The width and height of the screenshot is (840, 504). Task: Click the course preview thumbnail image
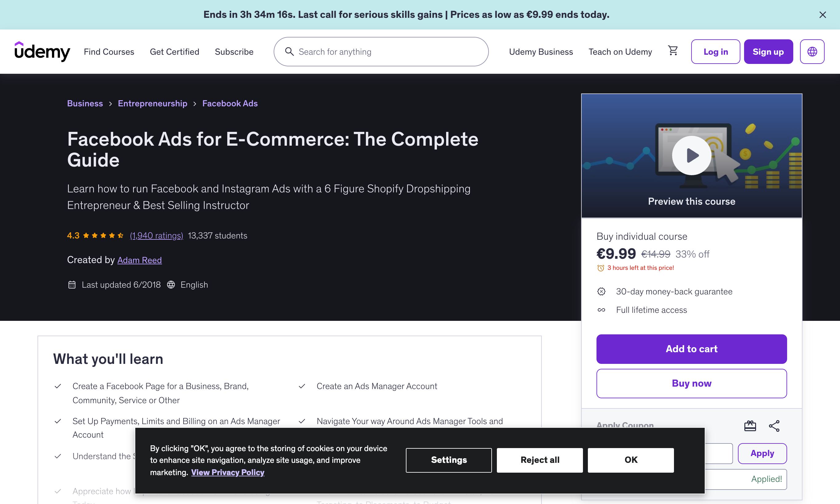[691, 156]
